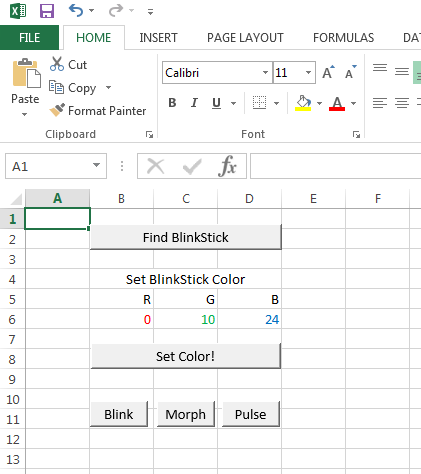Select row 6 header
The width and height of the screenshot is (421, 474).
click(12, 319)
